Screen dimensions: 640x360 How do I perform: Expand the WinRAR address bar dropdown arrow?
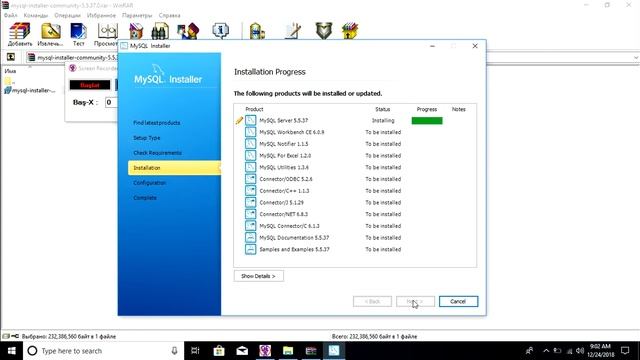pos(636,58)
